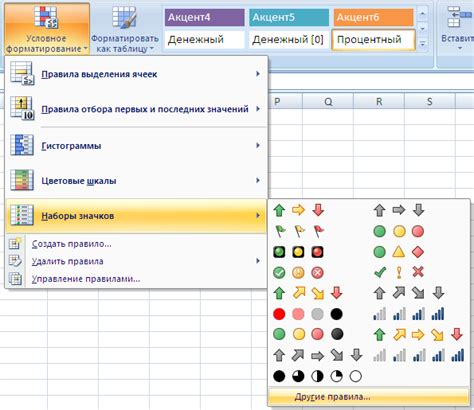Apply the 5 signal bars ratings icon set
The image size is (474, 410).
[418, 355]
